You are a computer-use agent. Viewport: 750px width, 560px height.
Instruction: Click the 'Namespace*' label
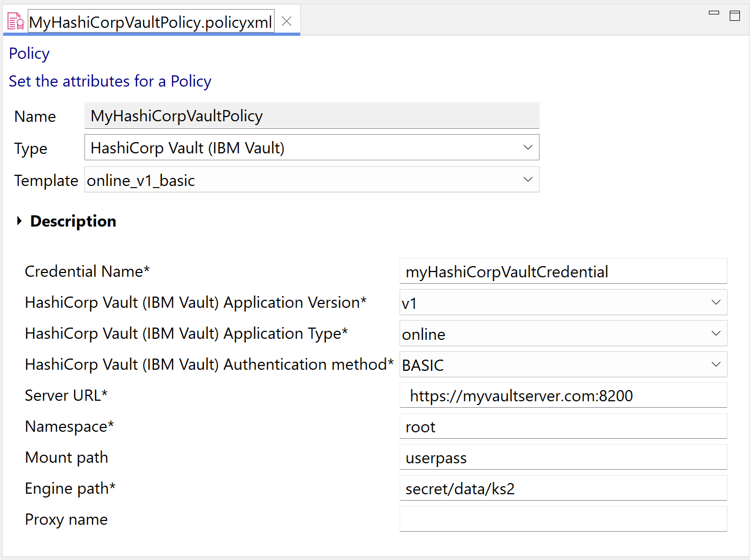69,426
